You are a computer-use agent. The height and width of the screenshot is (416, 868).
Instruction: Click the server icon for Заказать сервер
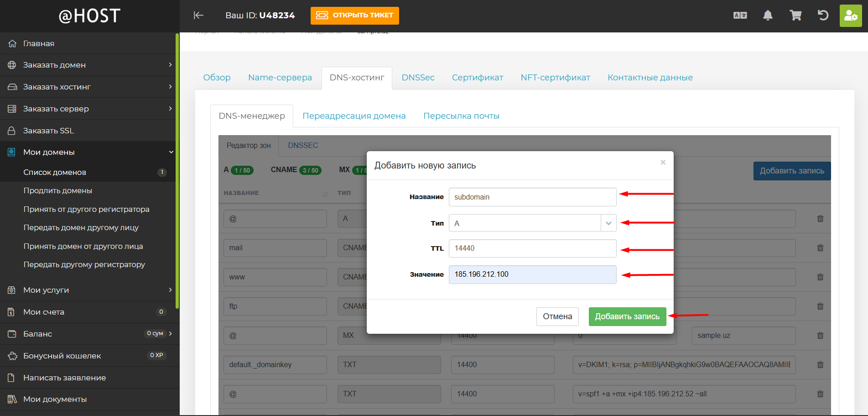12,109
